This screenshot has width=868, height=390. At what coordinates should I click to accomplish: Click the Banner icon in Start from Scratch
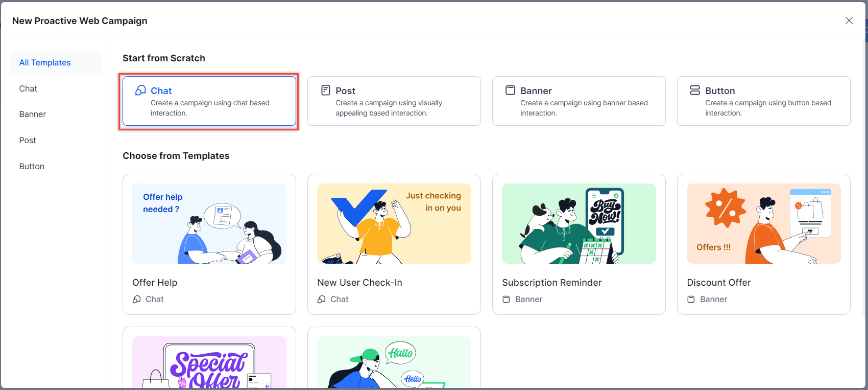pyautogui.click(x=510, y=90)
